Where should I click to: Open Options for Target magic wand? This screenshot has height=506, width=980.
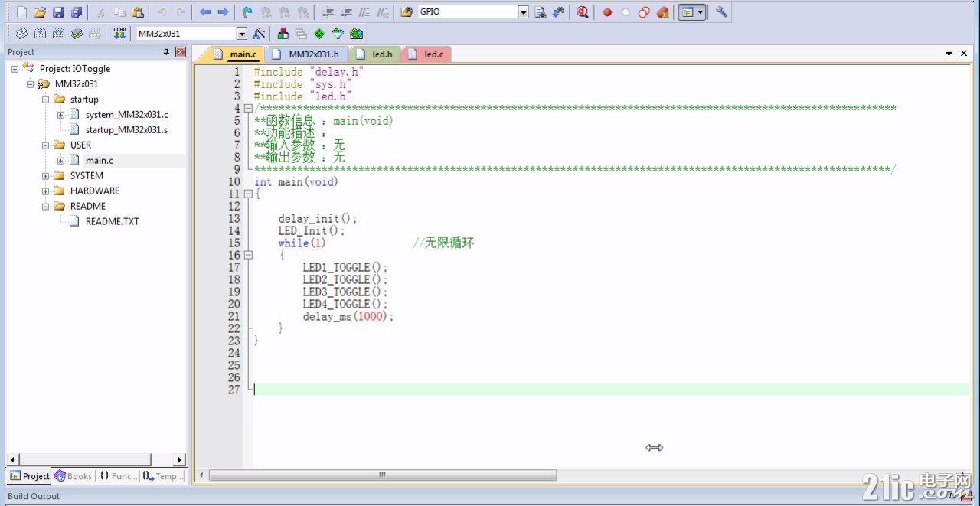pos(259,34)
